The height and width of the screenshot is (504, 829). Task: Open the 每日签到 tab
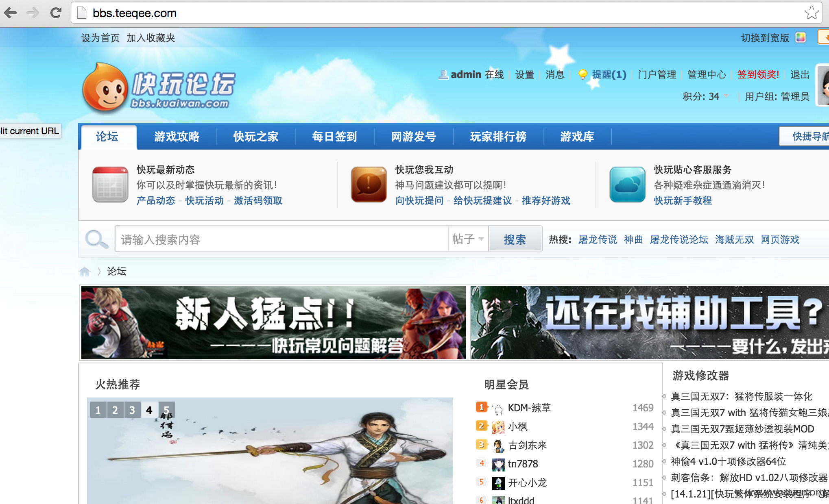pyautogui.click(x=335, y=136)
